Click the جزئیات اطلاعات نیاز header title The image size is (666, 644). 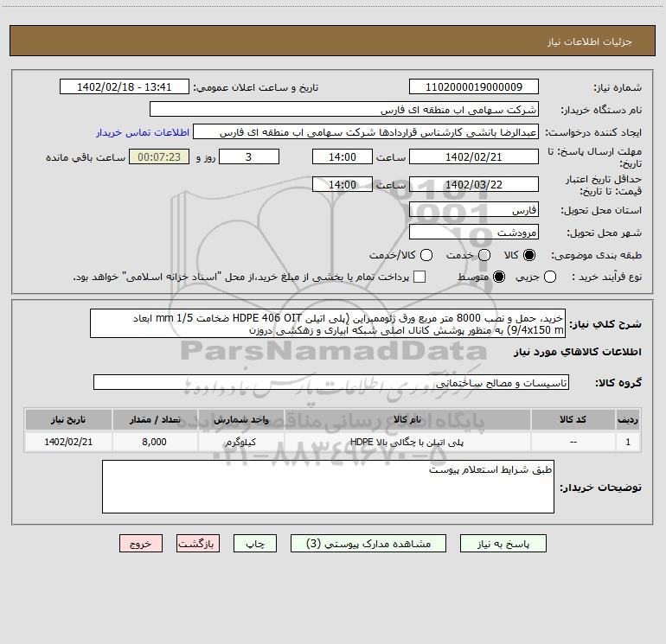(589, 41)
